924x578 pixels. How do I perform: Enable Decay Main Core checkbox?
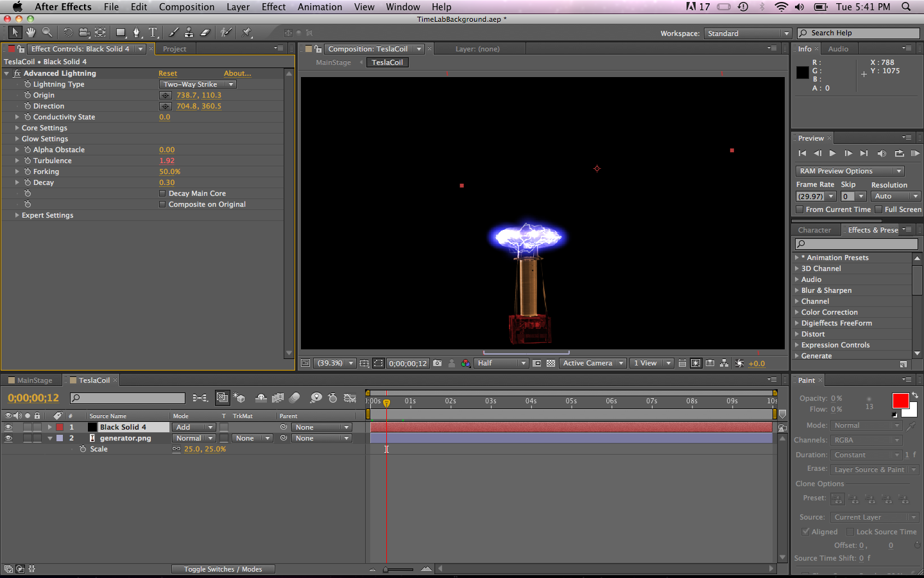tap(162, 193)
